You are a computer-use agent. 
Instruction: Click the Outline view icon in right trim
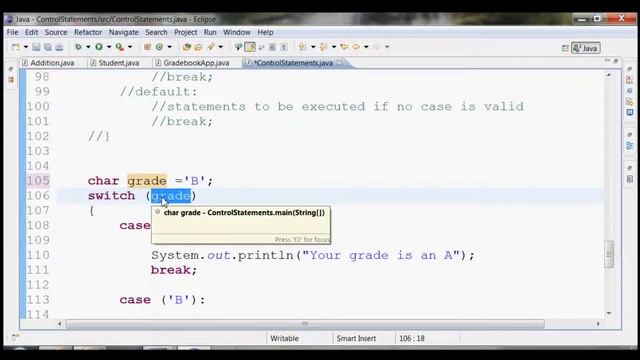(630, 145)
